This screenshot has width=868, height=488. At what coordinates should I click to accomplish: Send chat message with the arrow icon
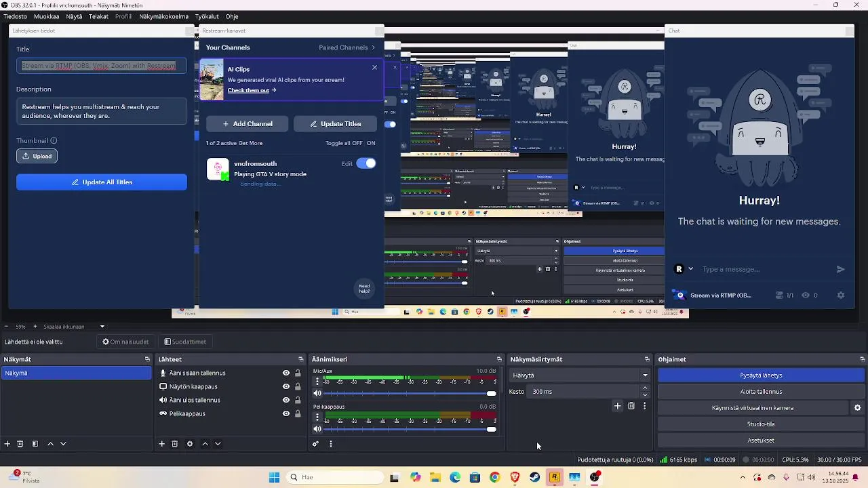click(x=841, y=269)
